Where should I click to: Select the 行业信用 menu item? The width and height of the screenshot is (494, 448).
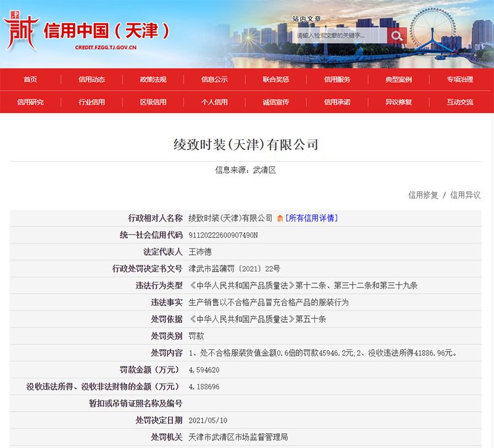pyautogui.click(x=91, y=102)
